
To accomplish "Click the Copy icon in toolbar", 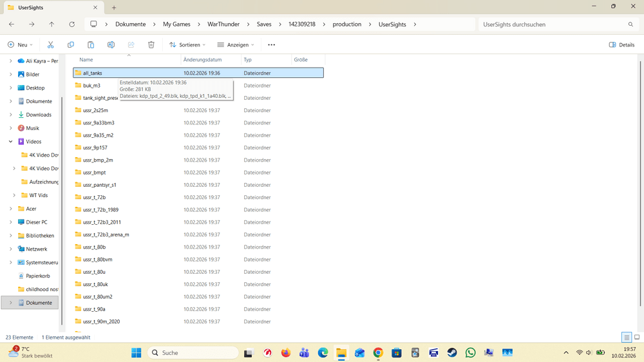I will pyautogui.click(x=71, y=45).
